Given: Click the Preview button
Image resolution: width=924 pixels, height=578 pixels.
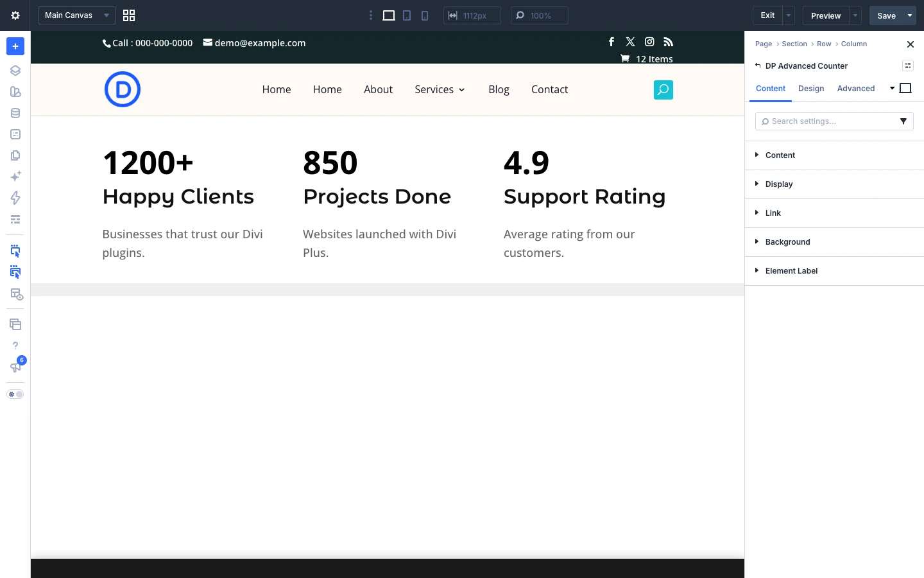Looking at the screenshot, I should (x=826, y=15).
